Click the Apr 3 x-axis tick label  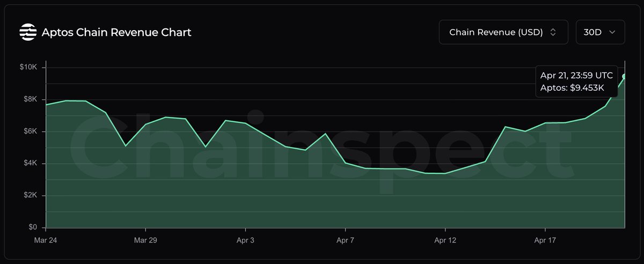(245, 240)
